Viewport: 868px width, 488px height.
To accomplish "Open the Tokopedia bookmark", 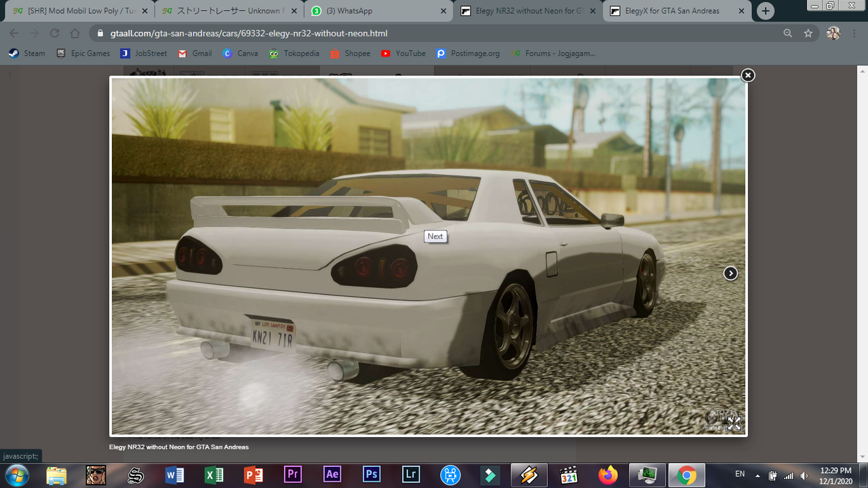I will pos(294,54).
